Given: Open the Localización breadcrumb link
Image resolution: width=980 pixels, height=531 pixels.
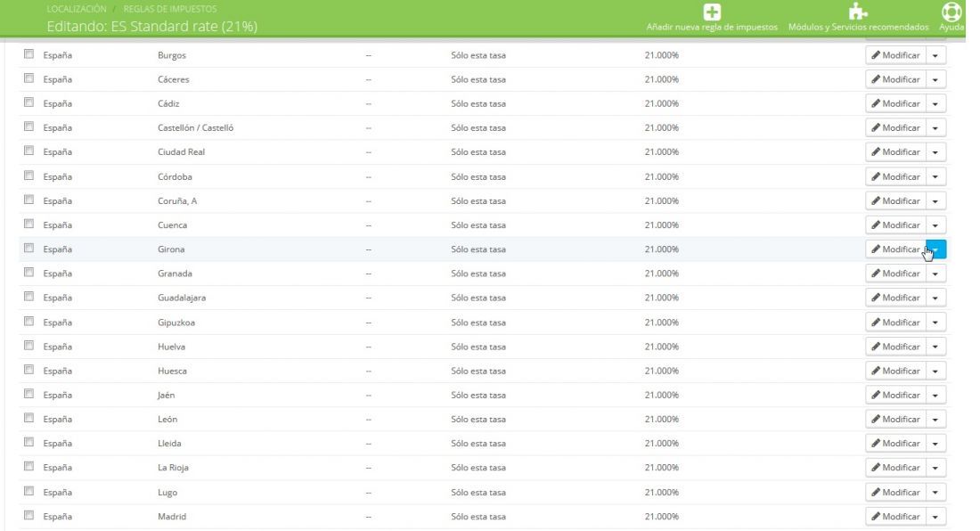Looking at the screenshot, I should tap(77, 9).
